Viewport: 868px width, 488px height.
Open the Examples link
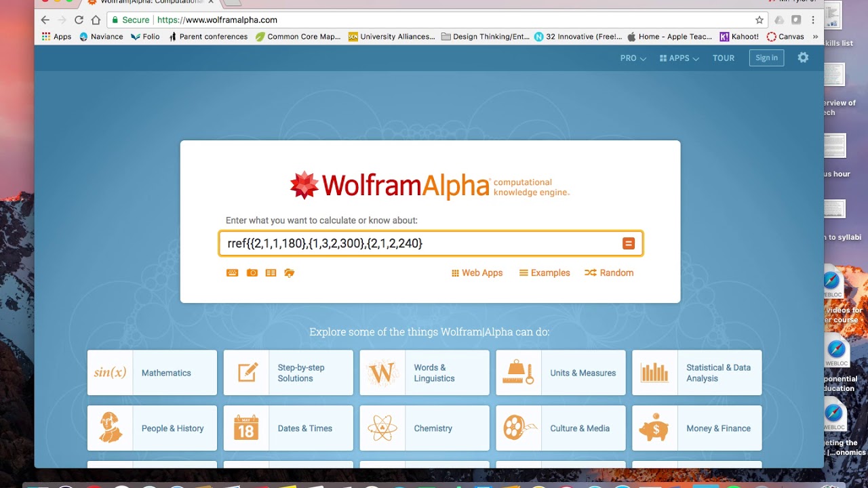[x=545, y=272]
